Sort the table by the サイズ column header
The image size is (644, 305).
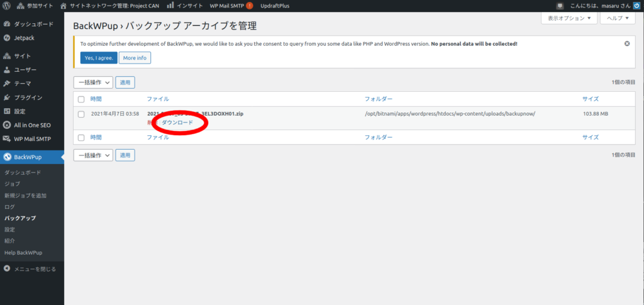tap(590, 99)
